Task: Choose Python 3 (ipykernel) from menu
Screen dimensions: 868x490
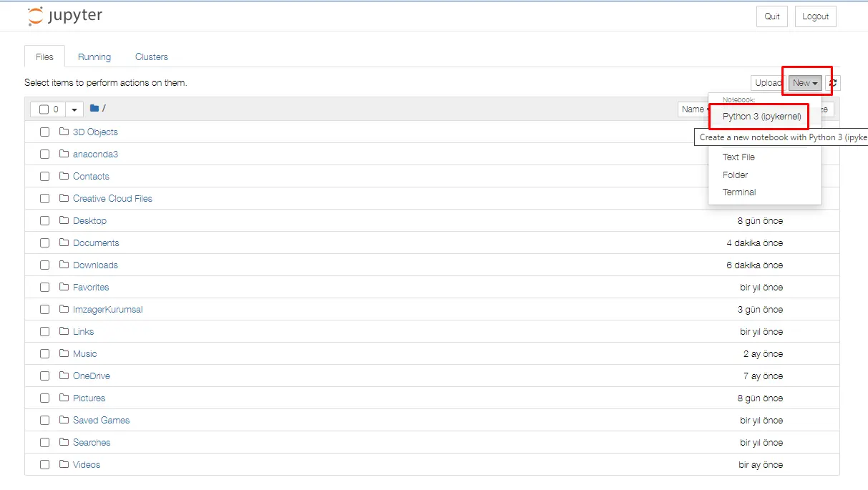Action: pos(761,117)
